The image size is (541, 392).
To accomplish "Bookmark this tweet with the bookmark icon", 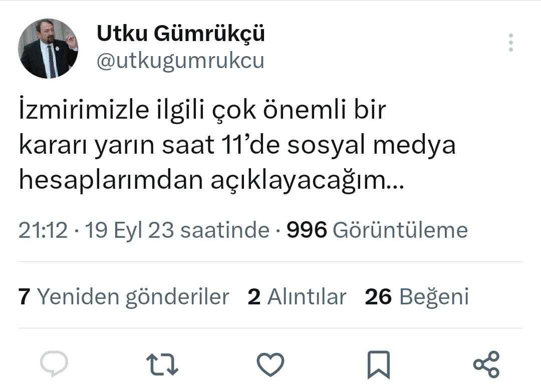I will point(378,364).
